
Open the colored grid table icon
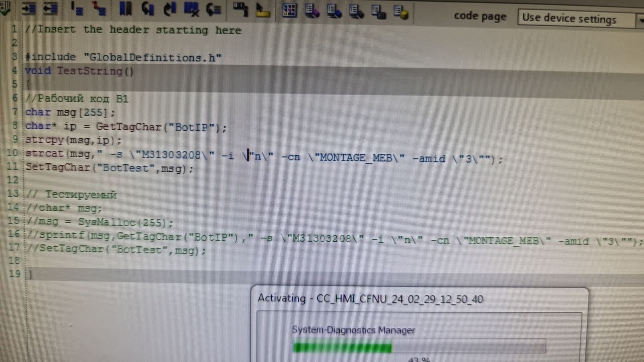coord(289,11)
